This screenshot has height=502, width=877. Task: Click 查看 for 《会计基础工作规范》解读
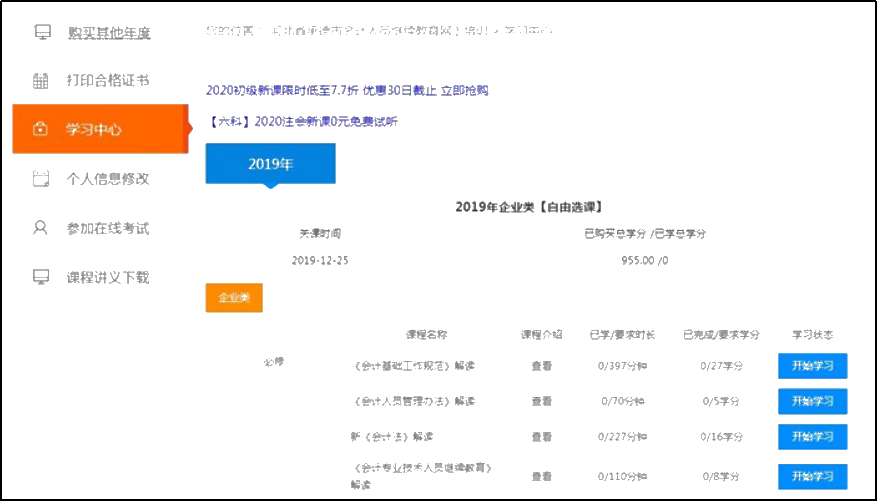point(541,366)
